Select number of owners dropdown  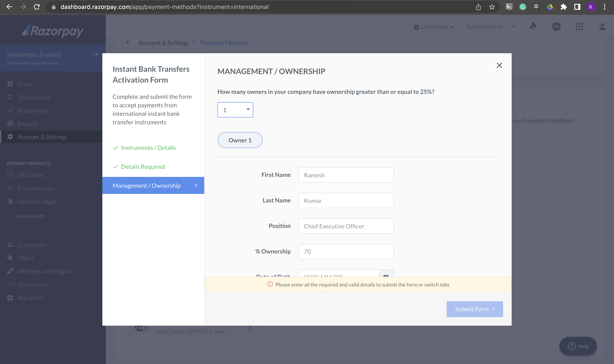pos(235,109)
